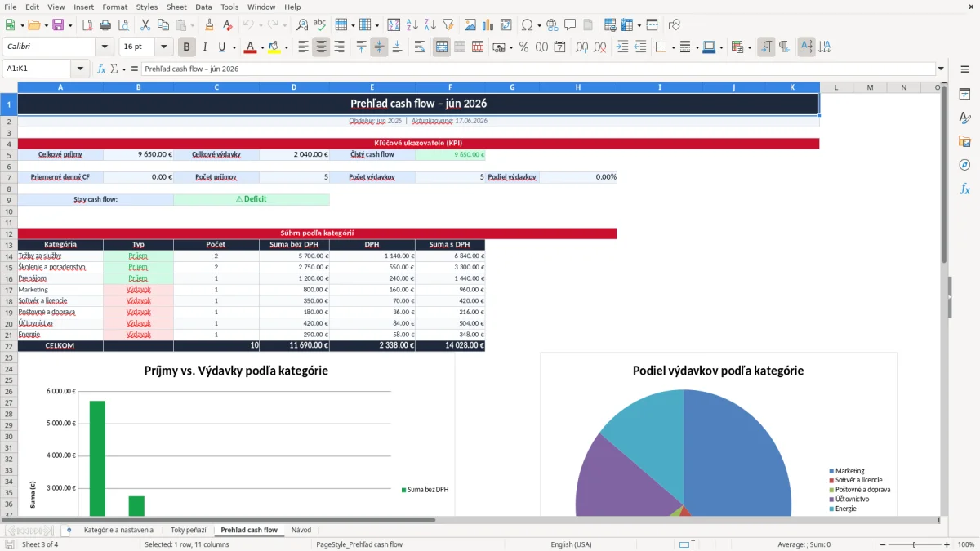Select column header D
This screenshot has width=980, height=551.
(x=294, y=87)
